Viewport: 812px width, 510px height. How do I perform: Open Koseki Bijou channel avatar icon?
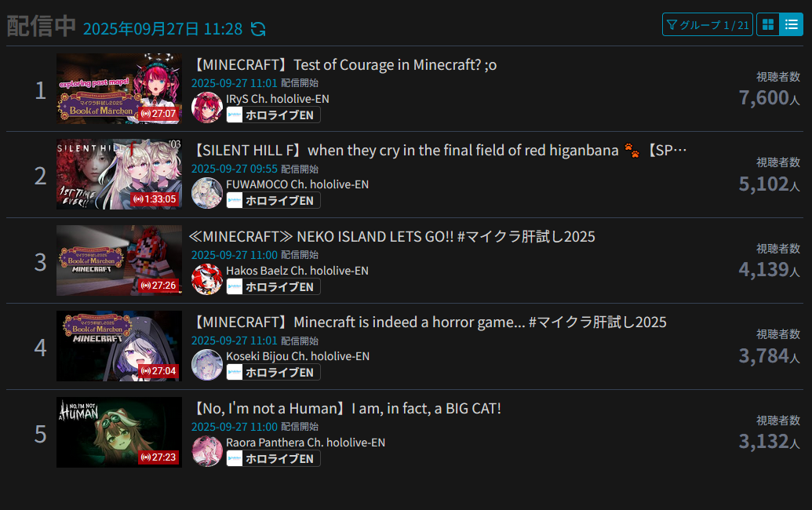207,365
